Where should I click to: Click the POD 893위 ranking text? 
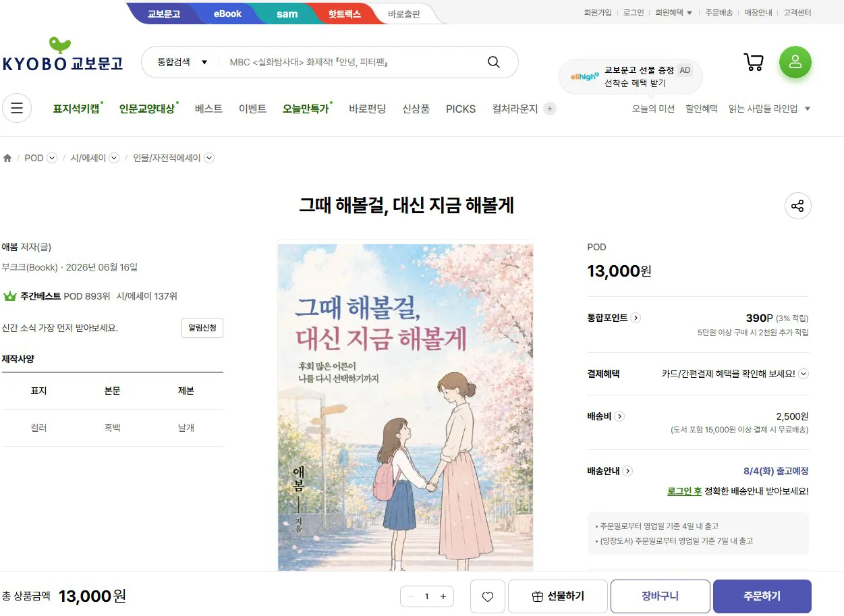coord(86,296)
